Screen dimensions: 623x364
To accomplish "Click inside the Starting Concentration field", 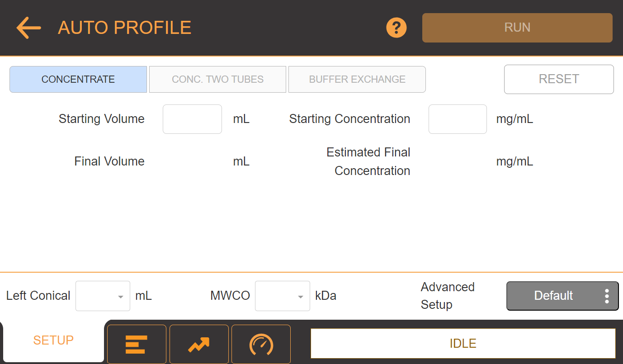I will pyautogui.click(x=458, y=119).
